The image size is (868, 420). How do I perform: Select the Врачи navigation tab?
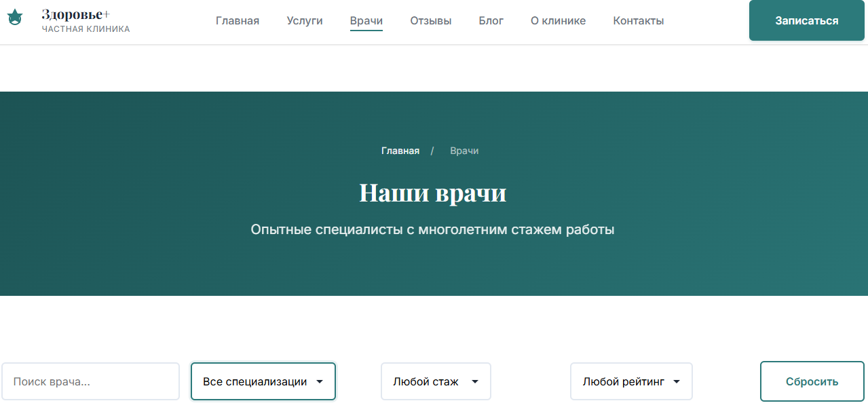pos(366,20)
